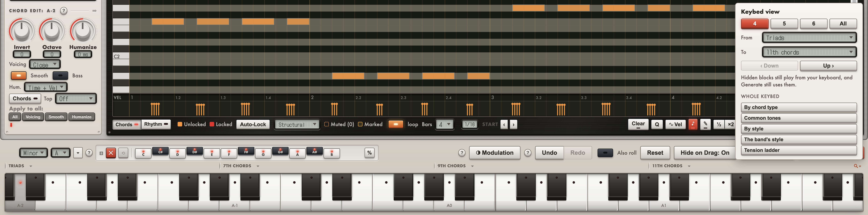Click the Modulation button
The image size is (868, 215).
495,153
